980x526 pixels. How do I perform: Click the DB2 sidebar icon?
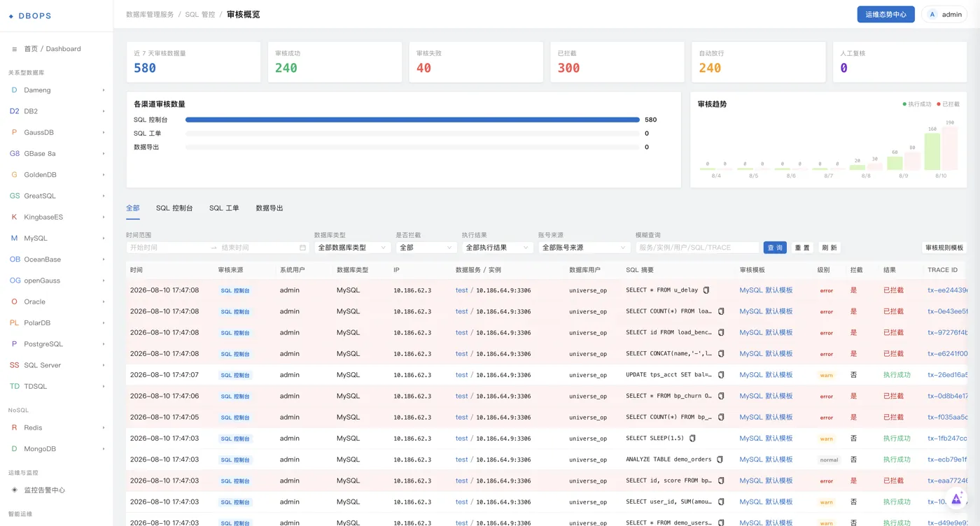(x=14, y=111)
